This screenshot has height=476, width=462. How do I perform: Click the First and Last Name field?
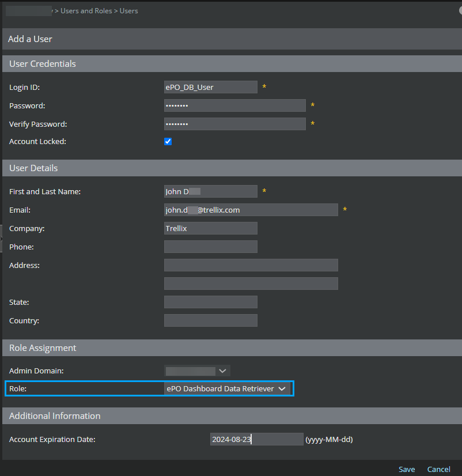[211, 191]
